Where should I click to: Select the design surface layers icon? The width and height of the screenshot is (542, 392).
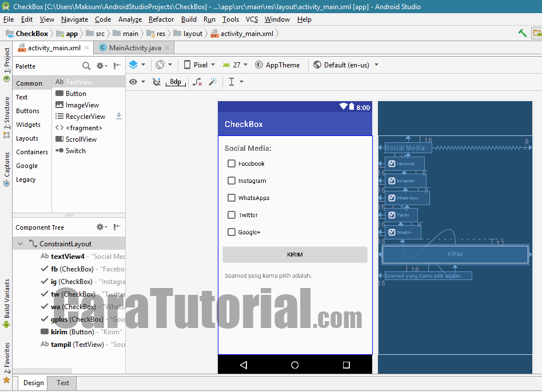[133, 65]
